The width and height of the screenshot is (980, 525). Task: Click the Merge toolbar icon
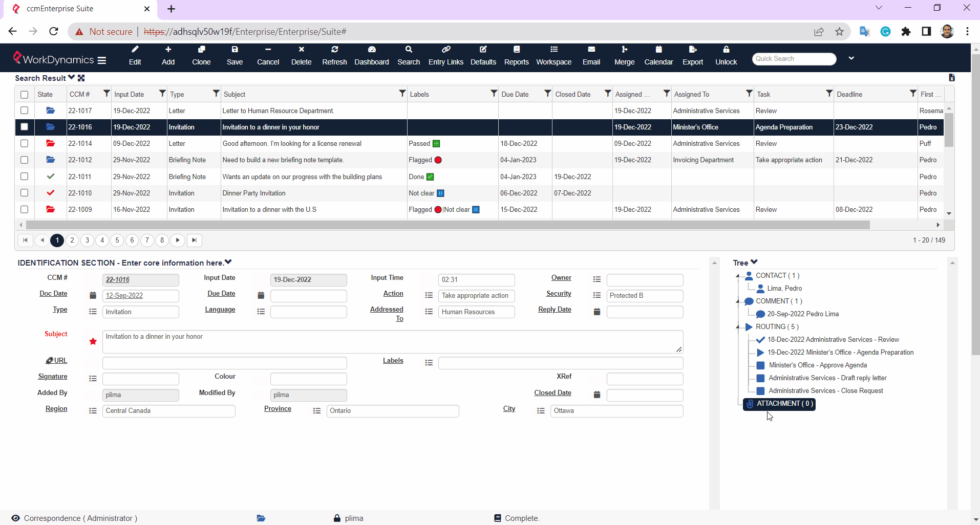(624, 56)
